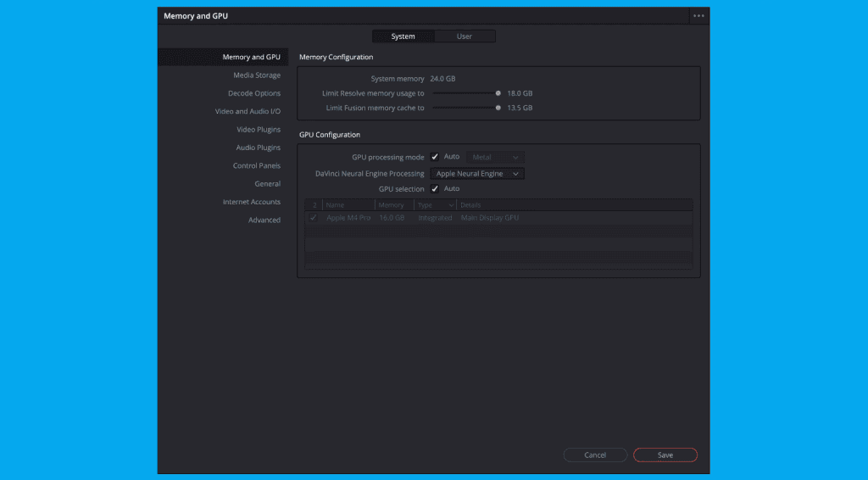This screenshot has width=868, height=480.
Task: Open Media Storage settings
Action: pyautogui.click(x=257, y=75)
